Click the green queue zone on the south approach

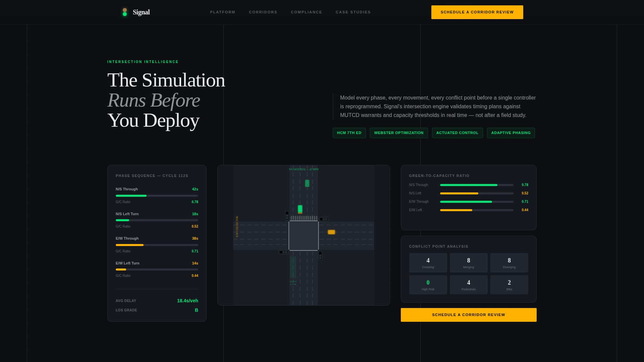tap(293, 267)
